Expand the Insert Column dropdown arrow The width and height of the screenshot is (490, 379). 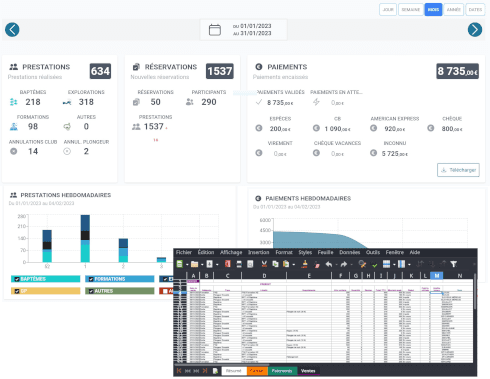(x=409, y=265)
